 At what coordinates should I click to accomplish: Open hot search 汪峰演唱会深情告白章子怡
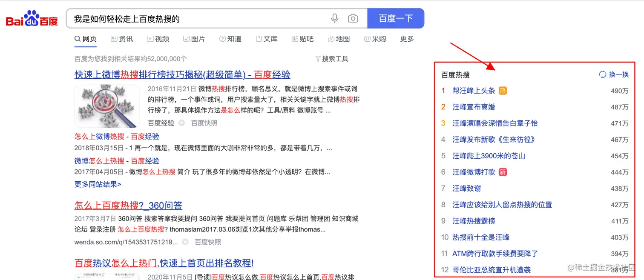point(495,123)
